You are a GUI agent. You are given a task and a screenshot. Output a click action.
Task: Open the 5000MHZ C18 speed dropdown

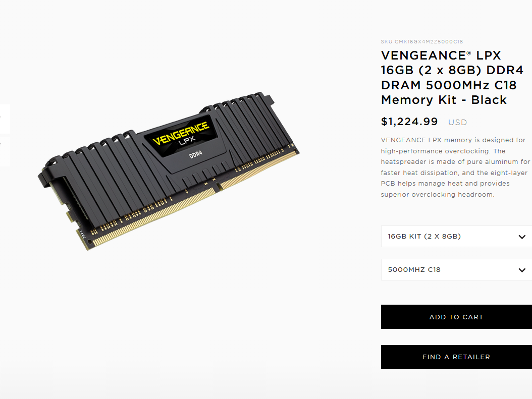pos(456,269)
